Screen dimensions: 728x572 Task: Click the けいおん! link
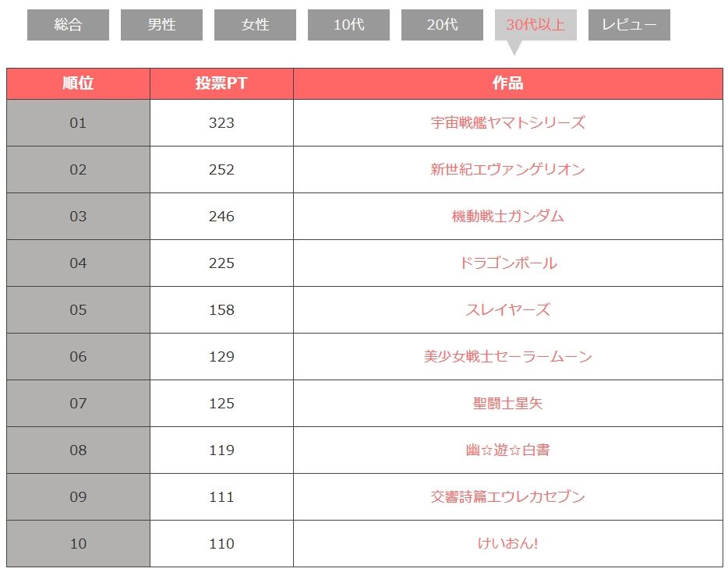[x=507, y=543]
